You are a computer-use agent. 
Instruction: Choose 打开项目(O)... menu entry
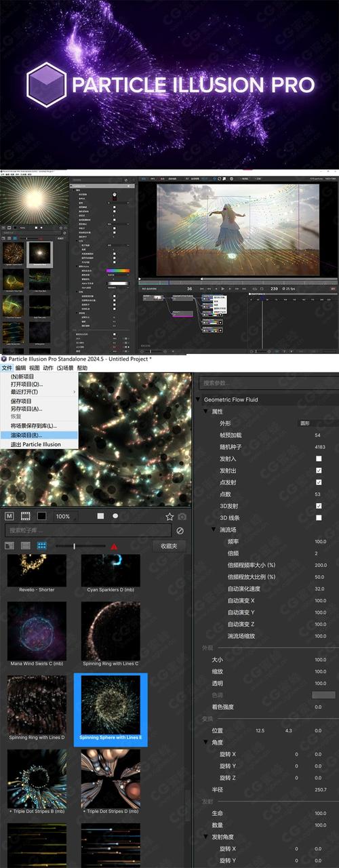tap(39, 384)
